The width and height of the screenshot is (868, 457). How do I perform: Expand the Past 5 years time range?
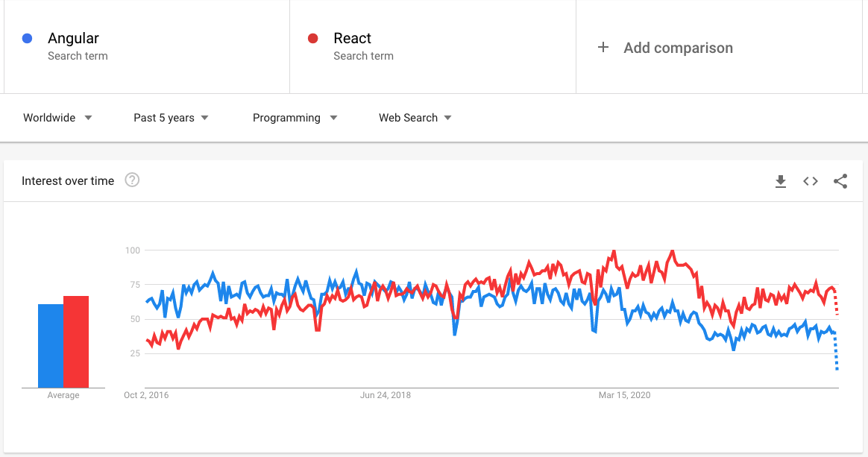click(x=171, y=118)
